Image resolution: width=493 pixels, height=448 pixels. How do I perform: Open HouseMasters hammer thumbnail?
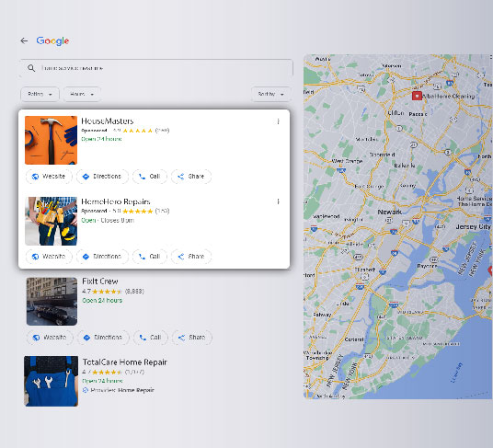coord(51,140)
